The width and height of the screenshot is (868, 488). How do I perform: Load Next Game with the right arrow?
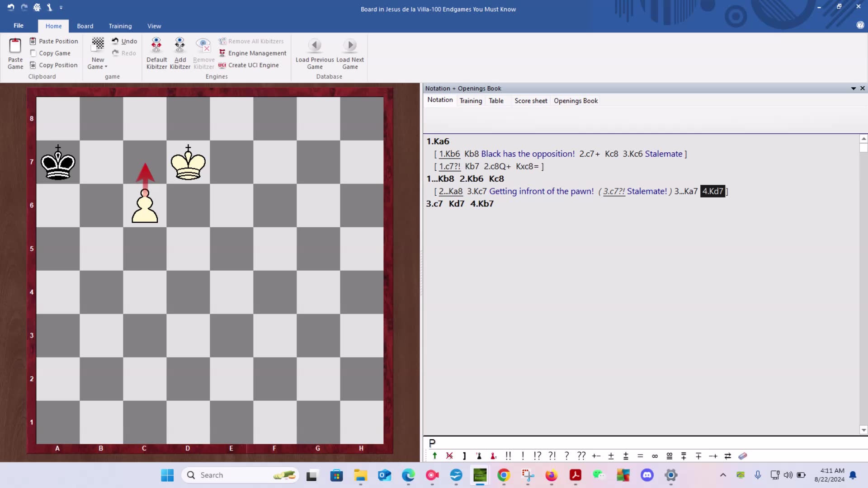pyautogui.click(x=350, y=45)
